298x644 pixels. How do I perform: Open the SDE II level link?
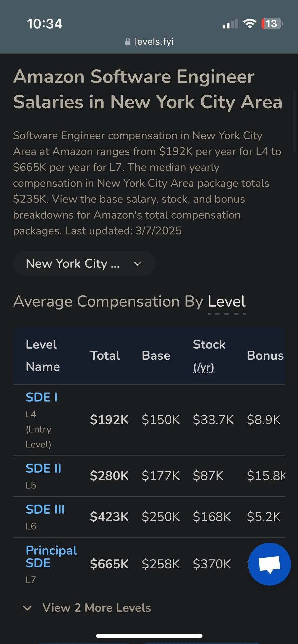43,468
